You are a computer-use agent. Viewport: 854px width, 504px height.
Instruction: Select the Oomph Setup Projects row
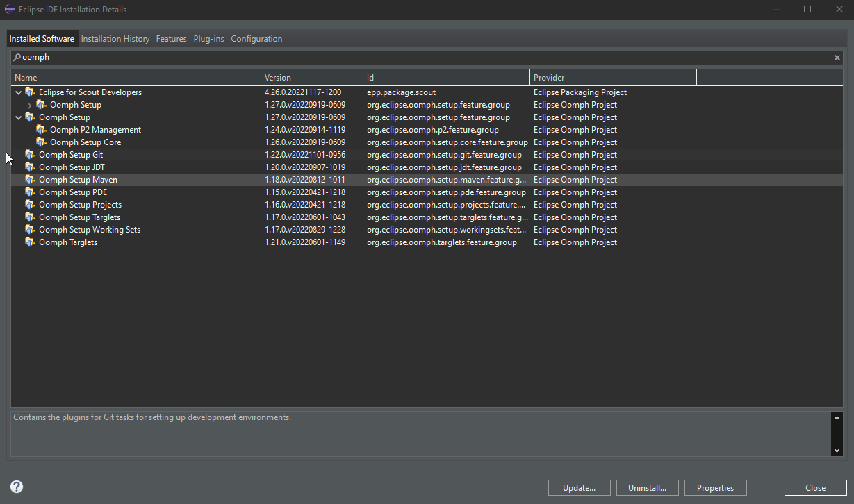point(427,205)
